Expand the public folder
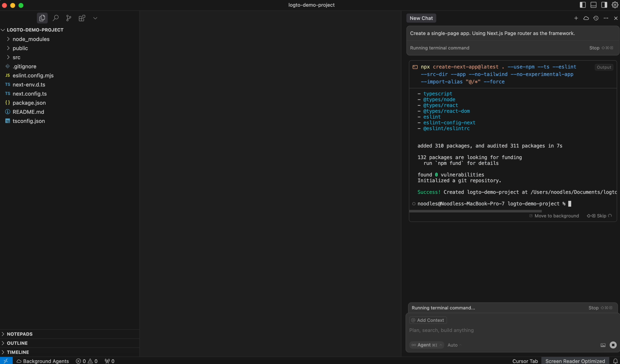620x364 pixels. tap(20, 48)
